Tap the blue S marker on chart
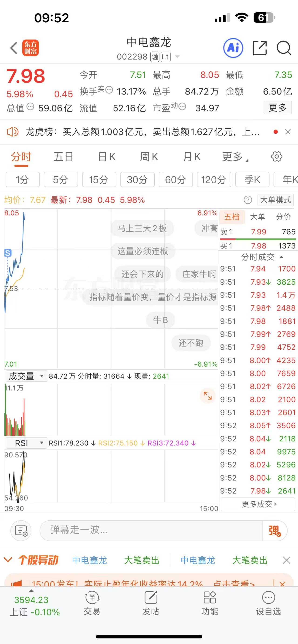 click(x=8, y=253)
